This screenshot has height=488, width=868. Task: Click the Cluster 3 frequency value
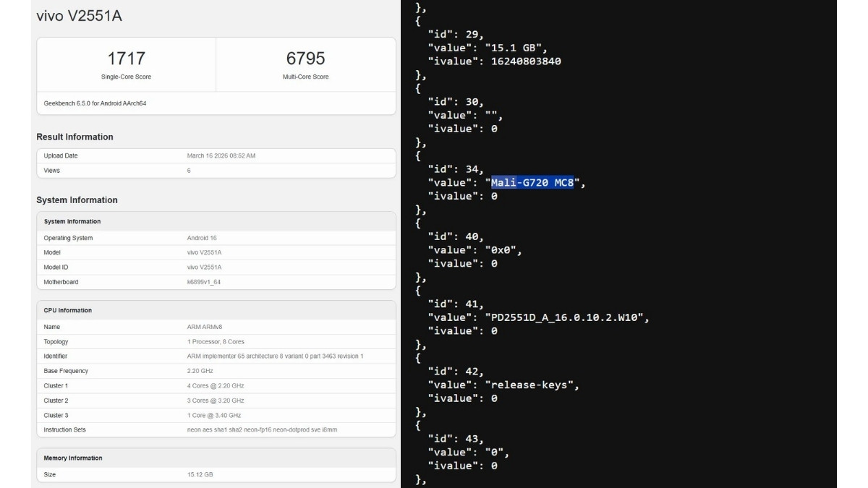point(214,416)
